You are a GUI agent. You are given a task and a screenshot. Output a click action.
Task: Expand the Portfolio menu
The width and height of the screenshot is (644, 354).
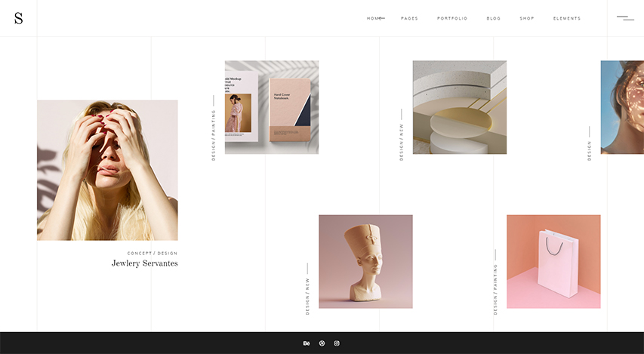click(452, 18)
